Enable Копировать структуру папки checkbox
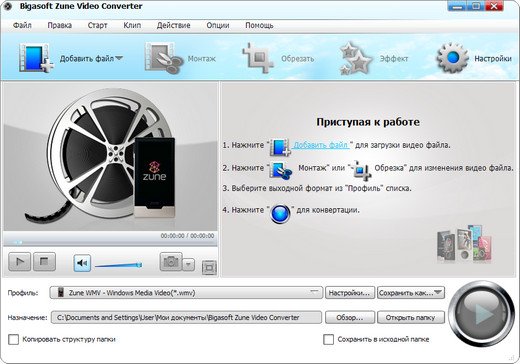 (13, 340)
